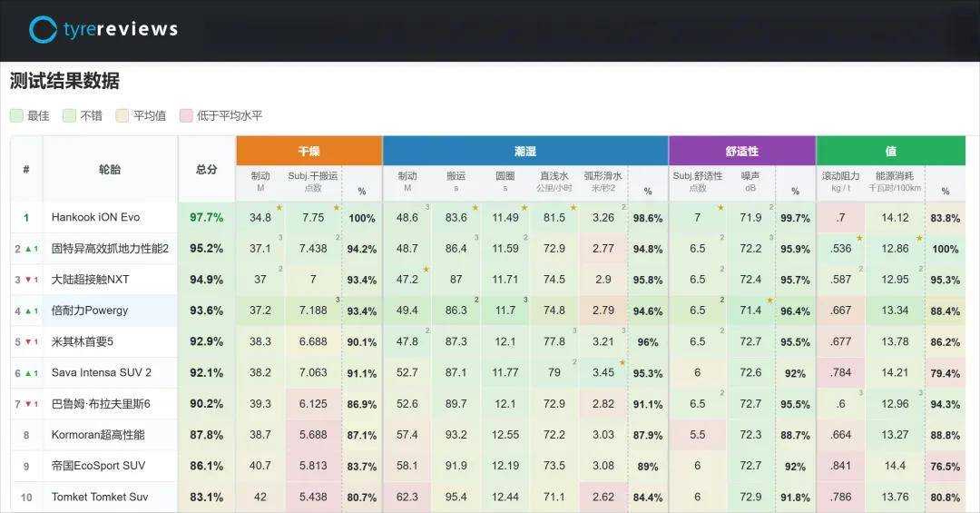Viewport: 980px width, 513px height.
Task: Select the 值 category header tab
Action: pos(891,151)
